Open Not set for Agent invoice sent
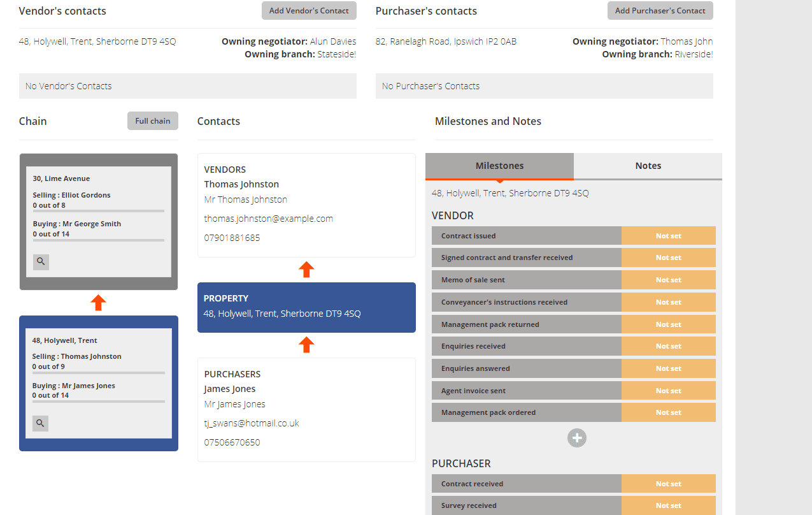812x515 pixels. [668, 391]
